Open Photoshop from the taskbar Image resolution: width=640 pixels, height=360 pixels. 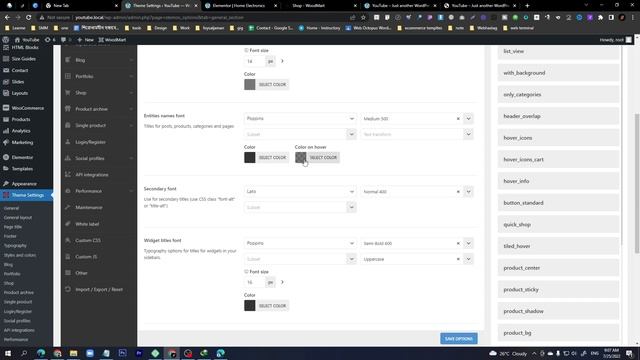tap(122, 353)
